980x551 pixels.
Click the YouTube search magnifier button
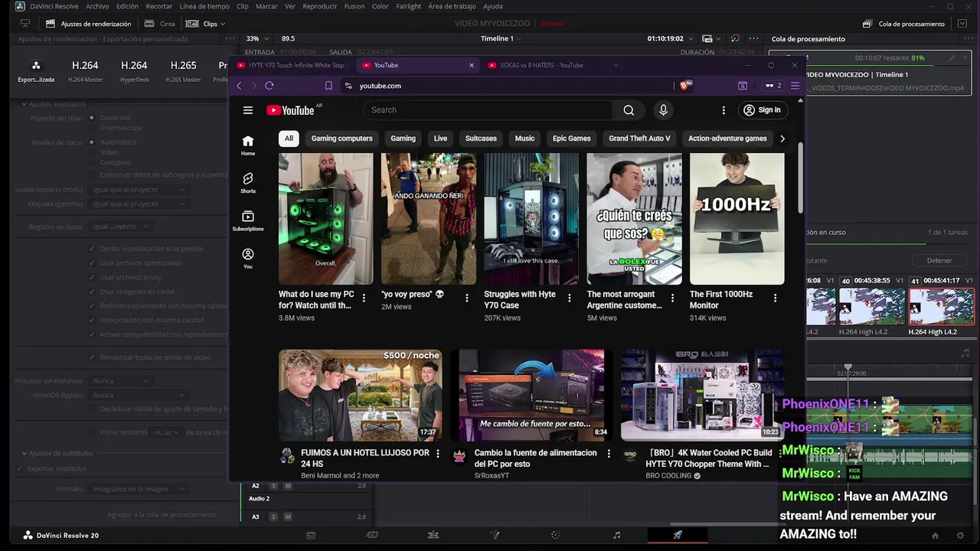coord(629,110)
